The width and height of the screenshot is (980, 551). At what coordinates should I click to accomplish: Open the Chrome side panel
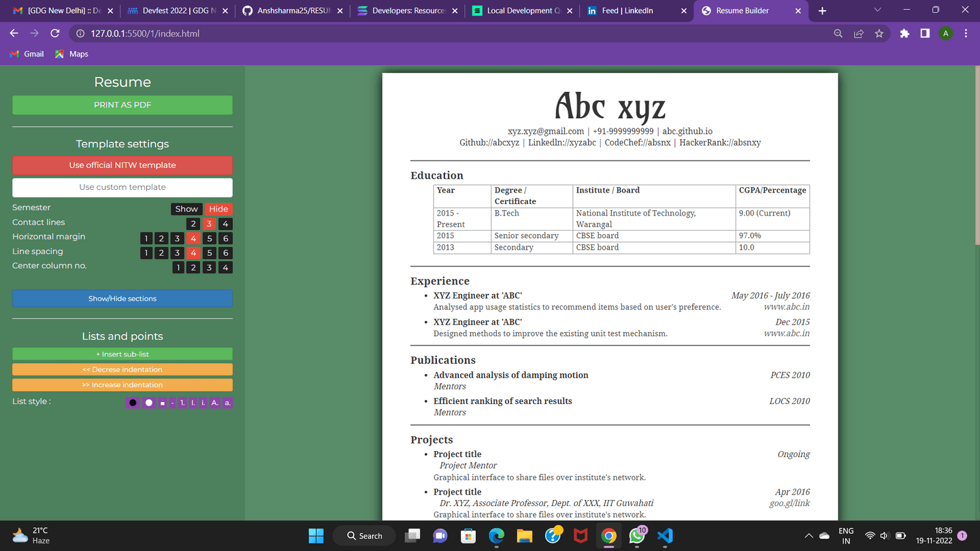pos(925,33)
